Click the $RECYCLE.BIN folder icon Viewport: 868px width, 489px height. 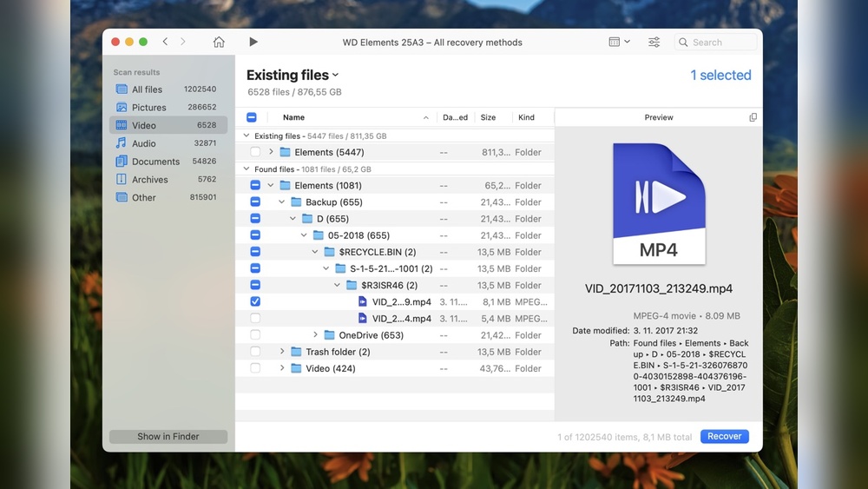(x=329, y=251)
